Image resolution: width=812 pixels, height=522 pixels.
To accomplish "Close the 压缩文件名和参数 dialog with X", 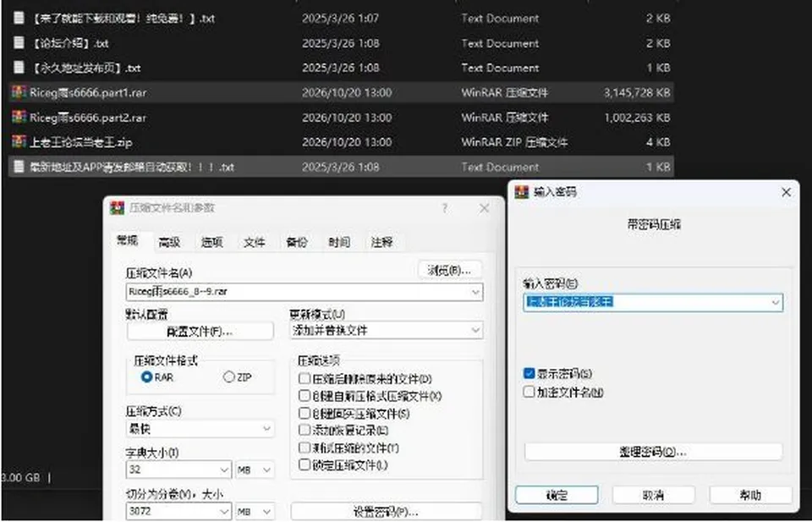I will 484,208.
